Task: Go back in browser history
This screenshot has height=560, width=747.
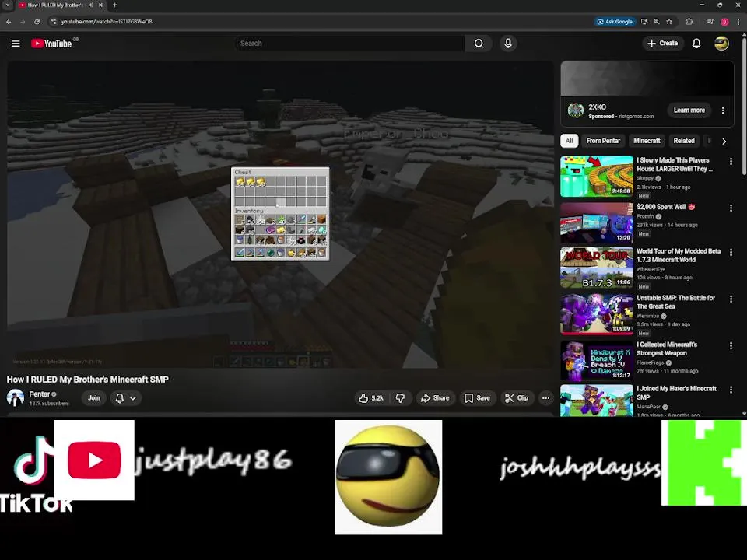Action: [9, 22]
